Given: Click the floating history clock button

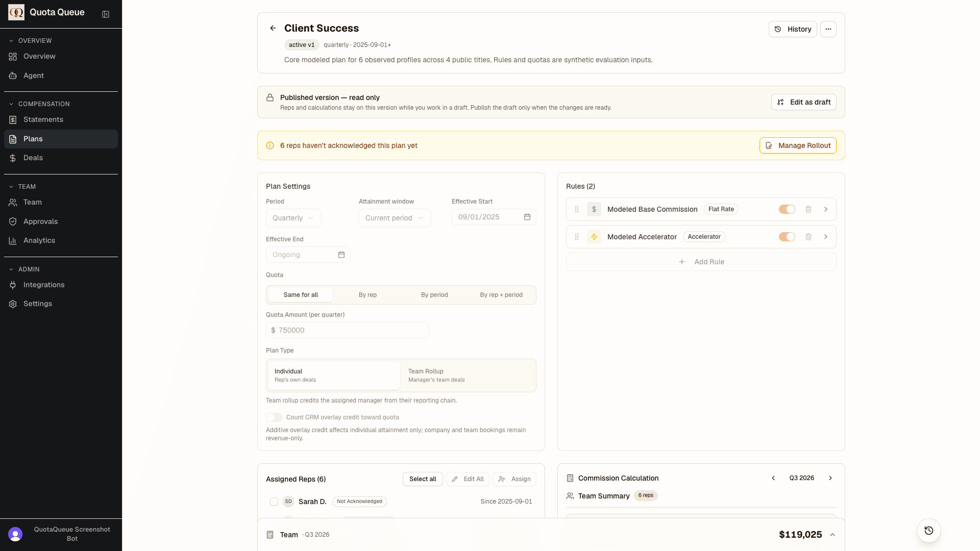Looking at the screenshot, I should point(929,531).
